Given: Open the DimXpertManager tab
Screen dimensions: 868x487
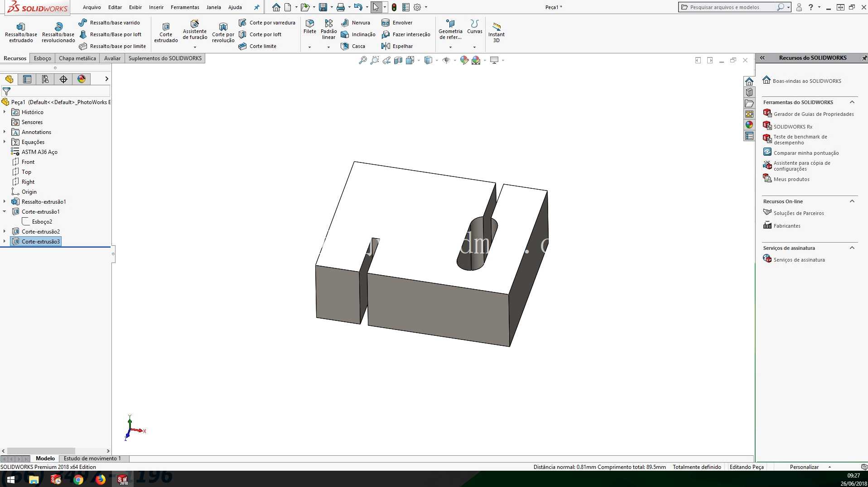Looking at the screenshot, I should pos(63,79).
